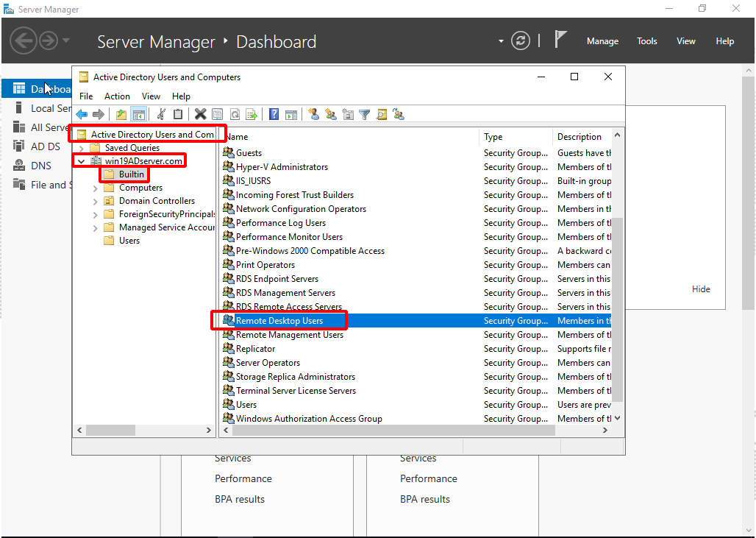Sort by the Name column header
The width and height of the screenshot is (756, 538).
pyautogui.click(x=349, y=137)
